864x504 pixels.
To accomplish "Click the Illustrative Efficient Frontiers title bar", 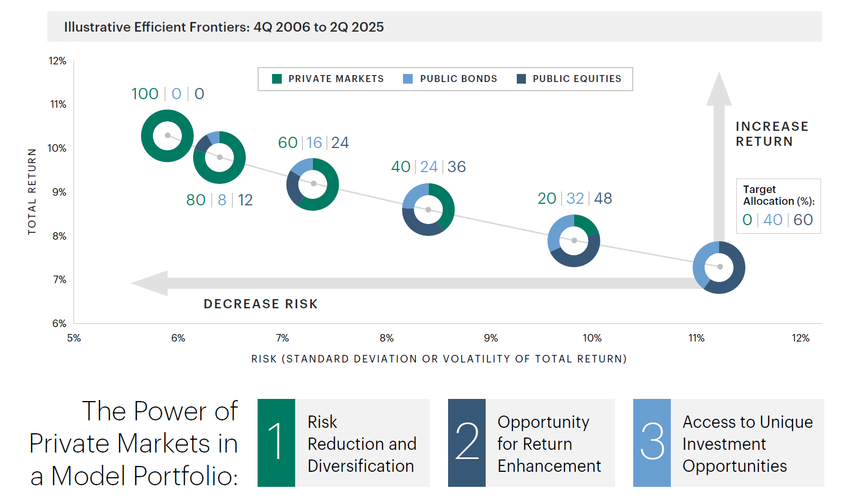I will [x=434, y=27].
